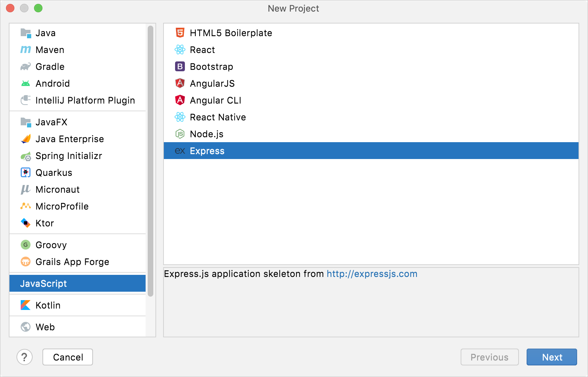
Task: Click the MicroProfile icon
Action: click(x=26, y=206)
